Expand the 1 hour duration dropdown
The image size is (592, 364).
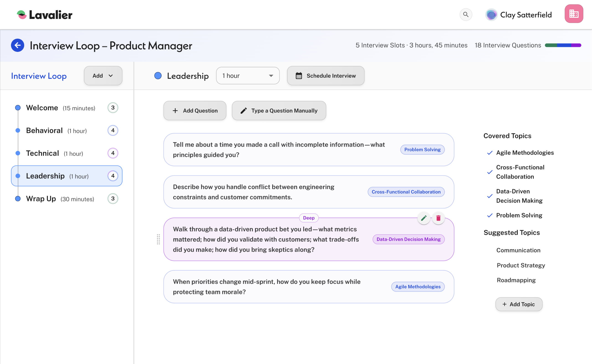(248, 76)
